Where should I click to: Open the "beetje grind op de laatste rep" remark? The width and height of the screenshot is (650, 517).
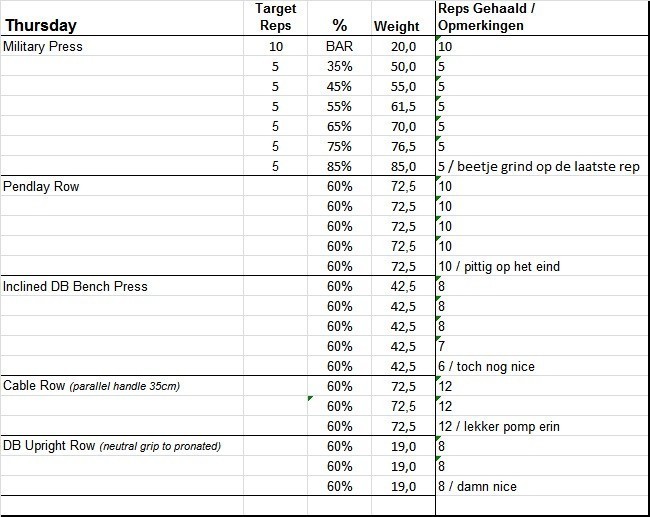(538, 166)
